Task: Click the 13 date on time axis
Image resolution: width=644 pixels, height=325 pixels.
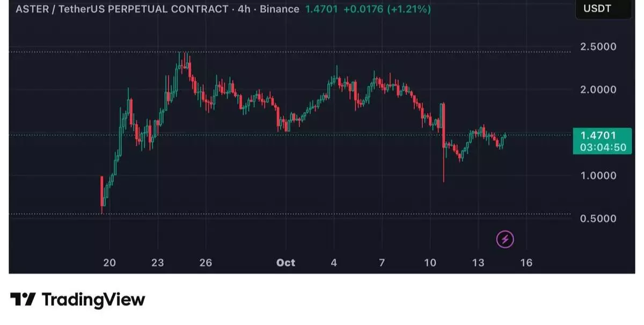Action: coord(478,263)
